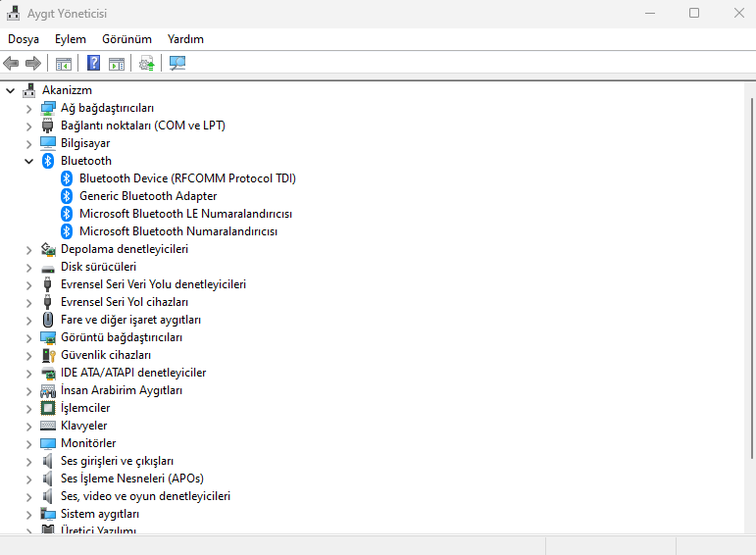
Task: Click the Disk sürücüleri drive icon
Action: (48, 268)
